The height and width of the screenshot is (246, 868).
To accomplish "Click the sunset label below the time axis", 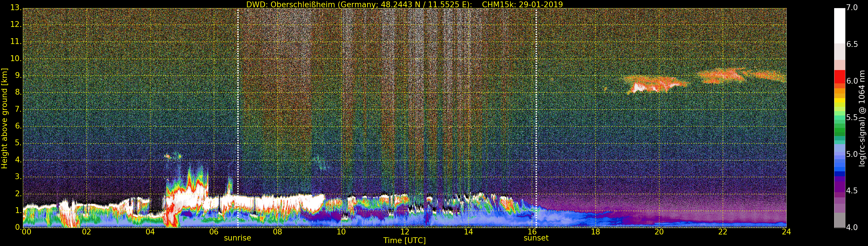I will 536,238.
